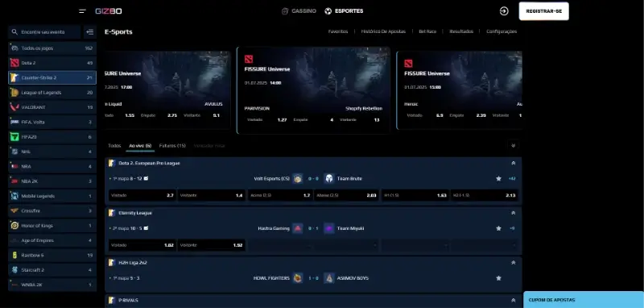Collapse the H2H Liga 2x2 section
Screen dimensions: 644x308
point(513,262)
